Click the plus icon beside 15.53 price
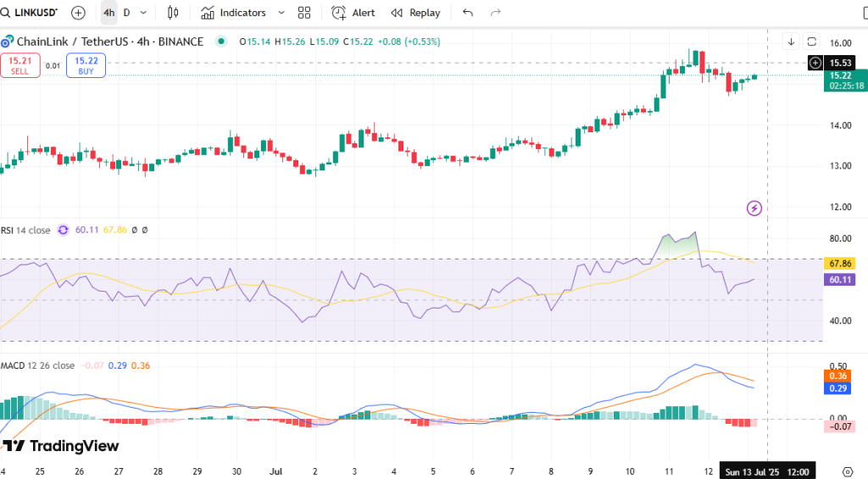 click(815, 63)
